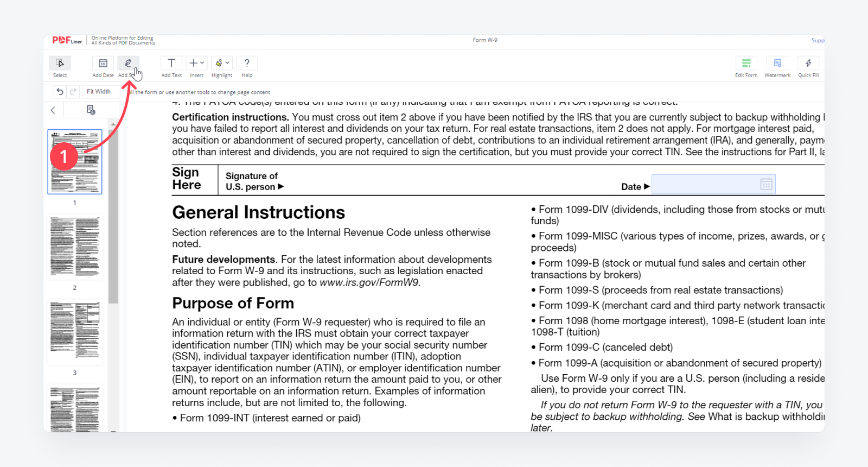The height and width of the screenshot is (467, 868).
Task: Click the Form 1099-C (canceled debt) line
Action: tap(602, 348)
